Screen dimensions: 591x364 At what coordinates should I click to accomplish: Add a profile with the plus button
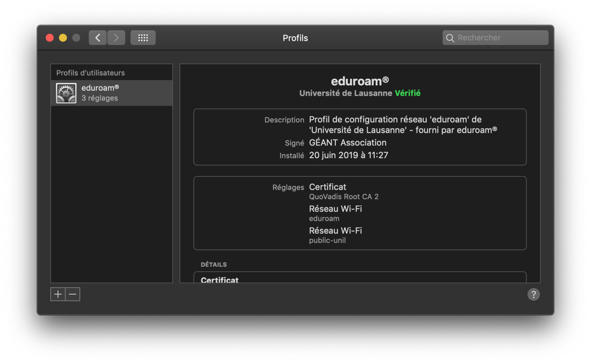[x=58, y=294]
